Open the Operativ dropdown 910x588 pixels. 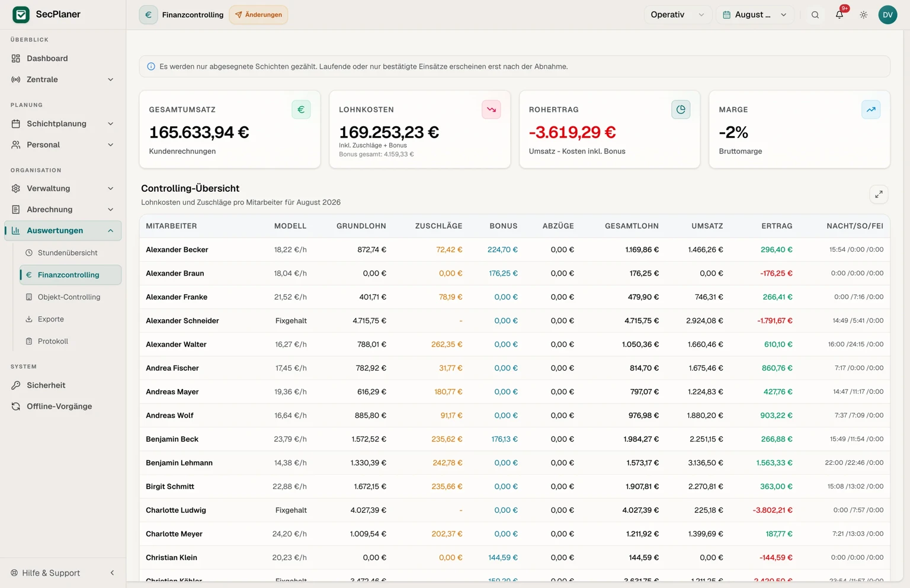[x=678, y=15]
